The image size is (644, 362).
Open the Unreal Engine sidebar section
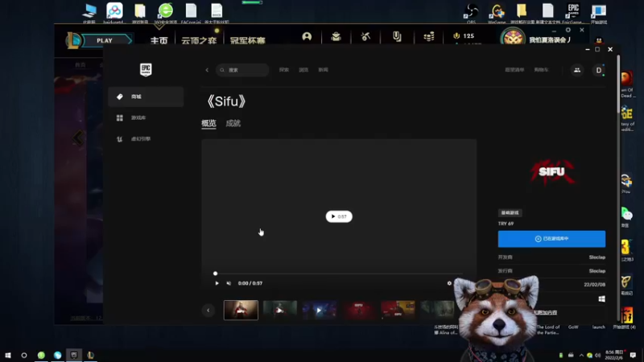(146, 139)
